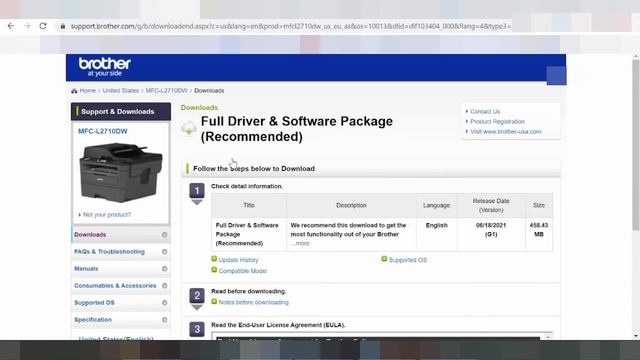640x360 pixels.
Task: Click the Home breadcrumb icon
Action: [x=74, y=91]
